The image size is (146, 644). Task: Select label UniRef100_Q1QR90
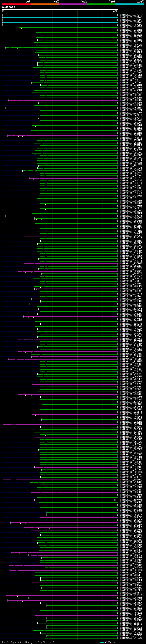coord(131,304)
